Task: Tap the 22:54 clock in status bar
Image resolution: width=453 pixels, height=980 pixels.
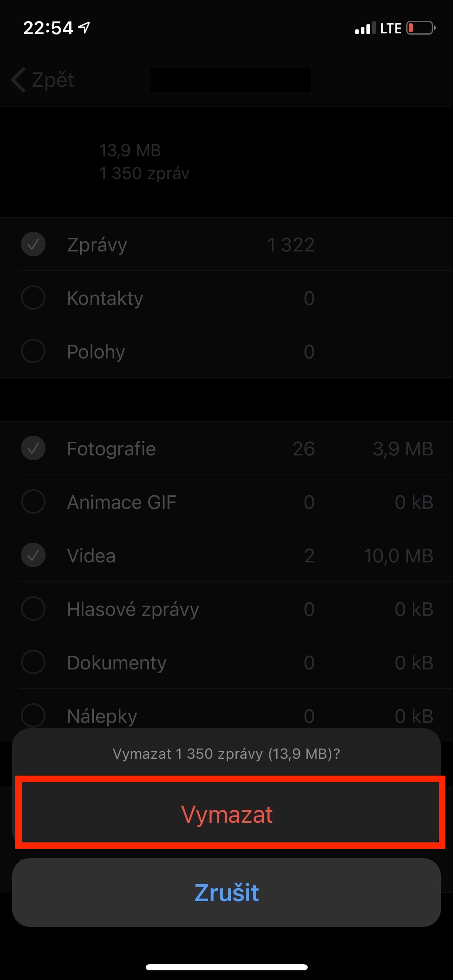Action: tap(48, 28)
